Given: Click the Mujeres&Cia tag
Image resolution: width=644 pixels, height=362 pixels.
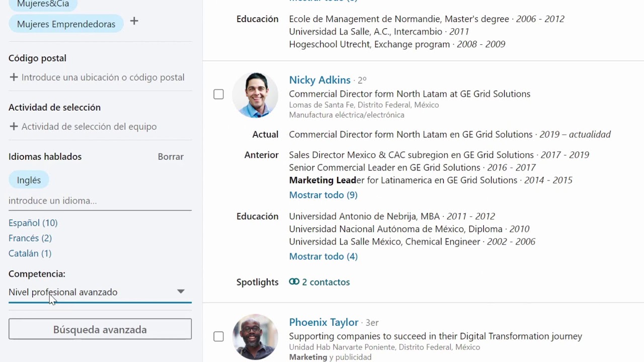Looking at the screenshot, I should point(43,5).
